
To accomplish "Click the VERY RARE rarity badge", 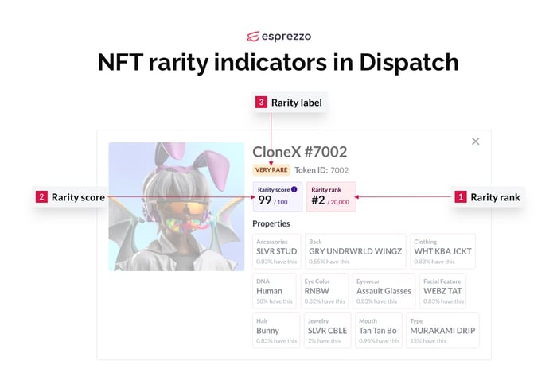I will [x=271, y=169].
